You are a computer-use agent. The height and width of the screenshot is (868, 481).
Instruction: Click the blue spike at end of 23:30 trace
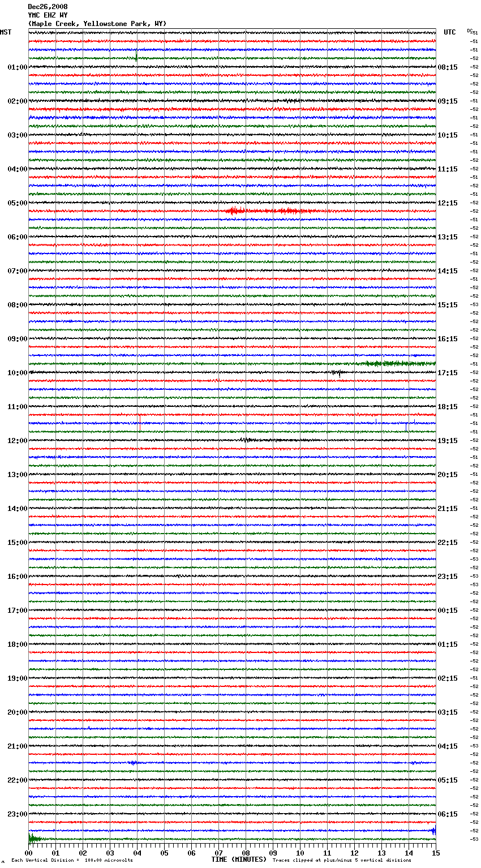click(433, 831)
